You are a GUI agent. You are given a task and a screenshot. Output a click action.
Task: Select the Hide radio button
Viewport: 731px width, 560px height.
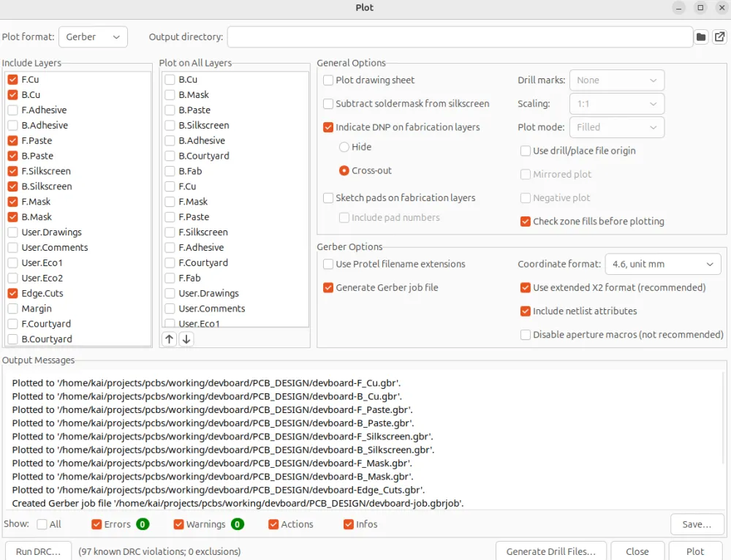tap(344, 147)
